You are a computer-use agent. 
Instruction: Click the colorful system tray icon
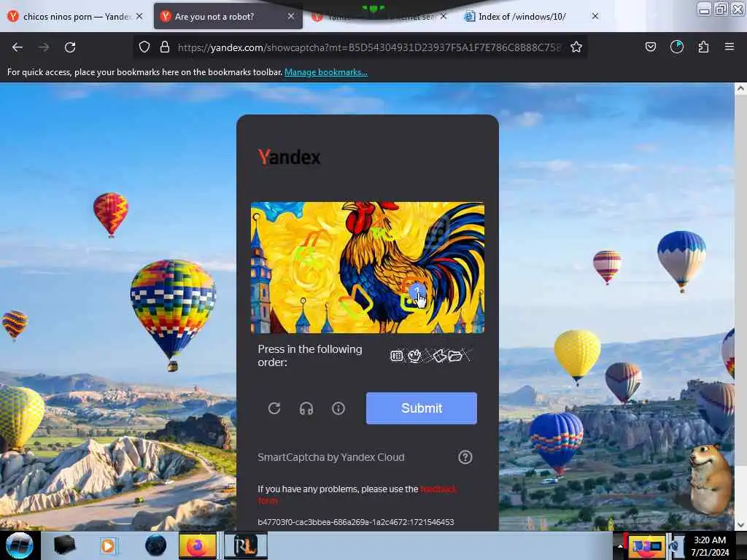tap(646, 546)
